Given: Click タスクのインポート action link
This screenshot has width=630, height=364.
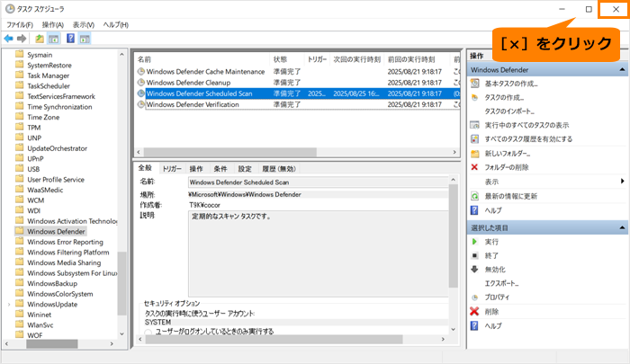Looking at the screenshot, I should pos(509,111).
